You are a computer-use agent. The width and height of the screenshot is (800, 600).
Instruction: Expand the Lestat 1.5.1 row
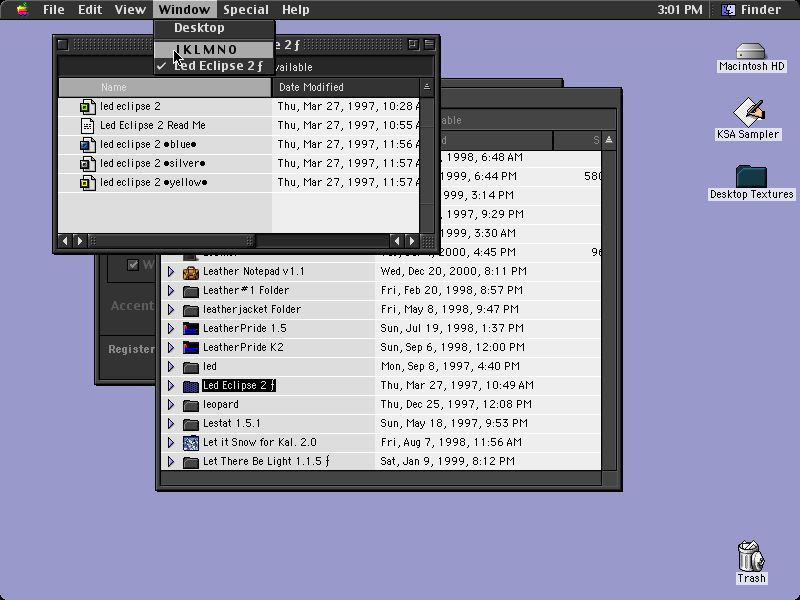tap(171, 423)
